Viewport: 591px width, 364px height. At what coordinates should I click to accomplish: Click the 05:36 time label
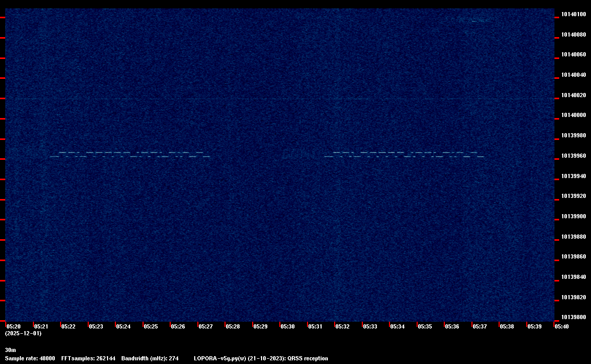pyautogui.click(x=452, y=326)
